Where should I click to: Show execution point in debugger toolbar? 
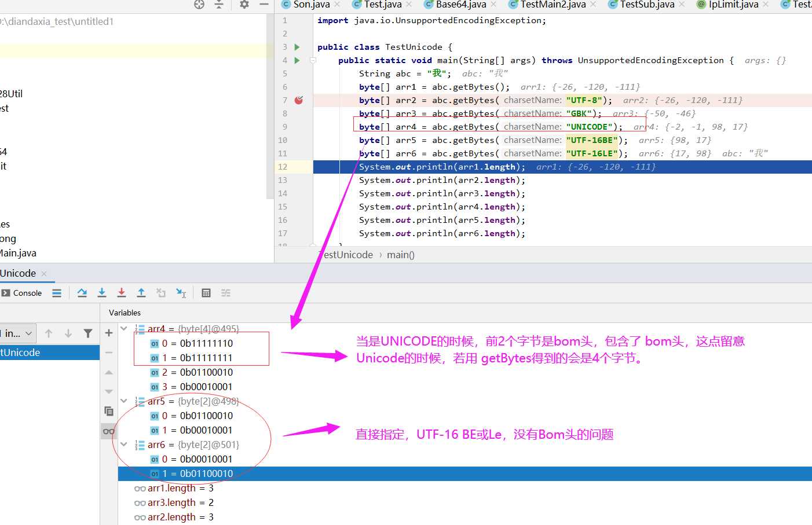coord(82,293)
